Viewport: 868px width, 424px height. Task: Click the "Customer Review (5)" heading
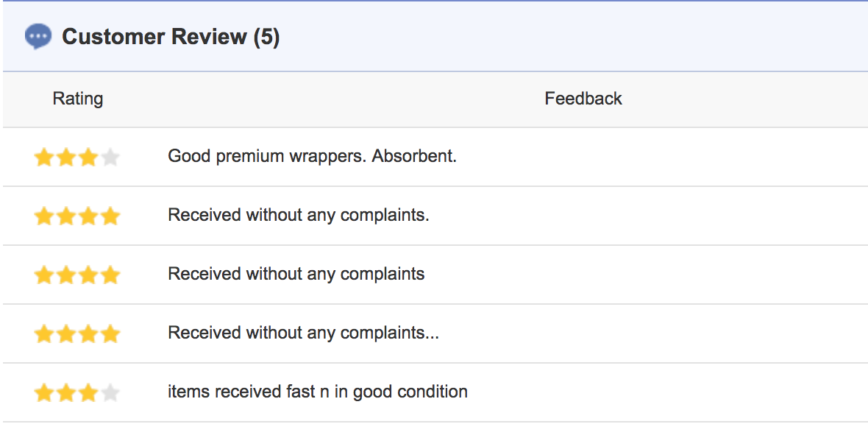tap(171, 37)
